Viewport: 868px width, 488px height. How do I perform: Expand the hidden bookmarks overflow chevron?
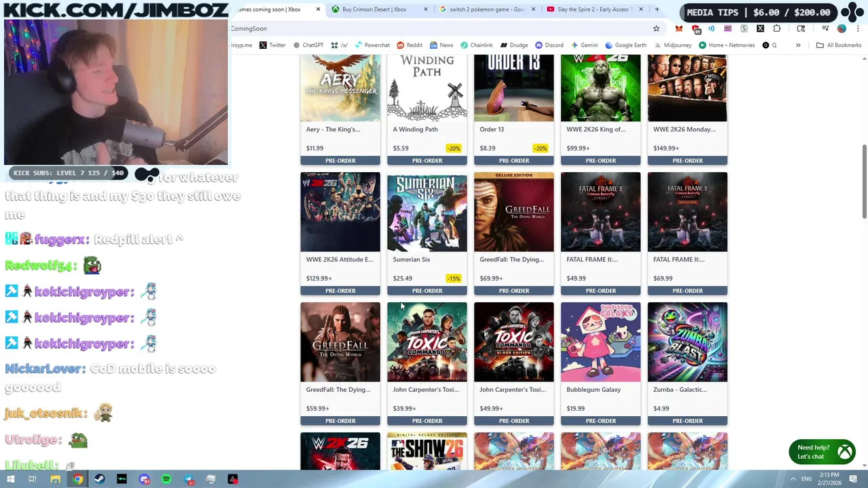(x=798, y=45)
